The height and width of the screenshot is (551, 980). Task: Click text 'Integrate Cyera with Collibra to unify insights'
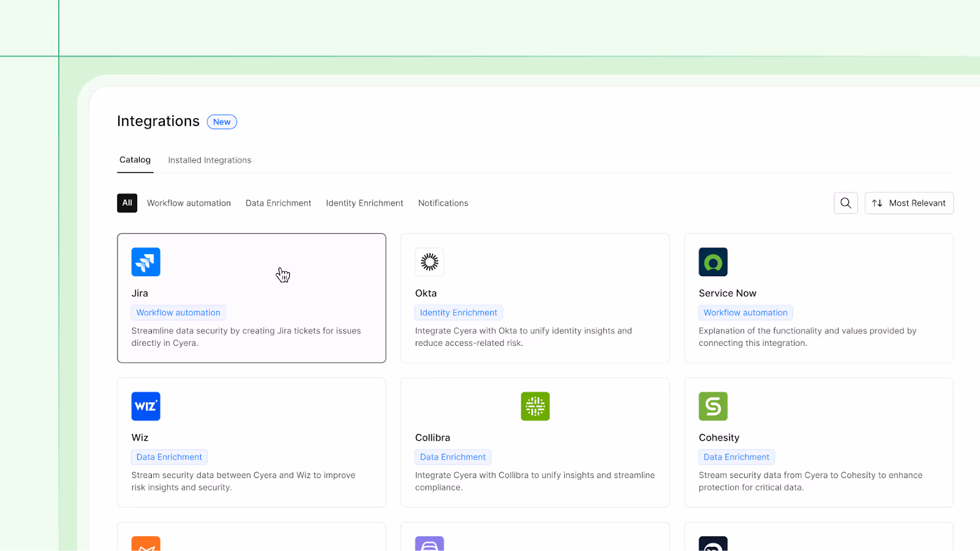point(505,475)
